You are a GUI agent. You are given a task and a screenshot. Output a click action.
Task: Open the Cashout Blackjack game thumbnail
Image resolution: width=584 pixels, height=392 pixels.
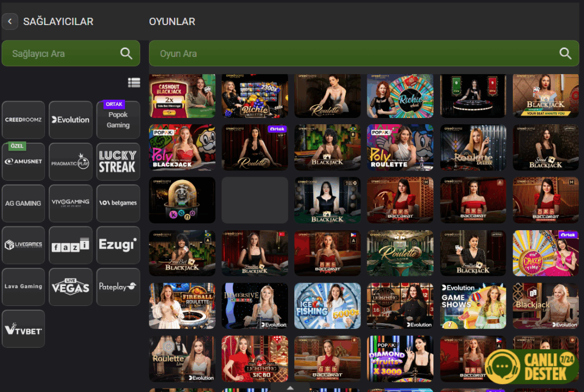pyautogui.click(x=182, y=96)
